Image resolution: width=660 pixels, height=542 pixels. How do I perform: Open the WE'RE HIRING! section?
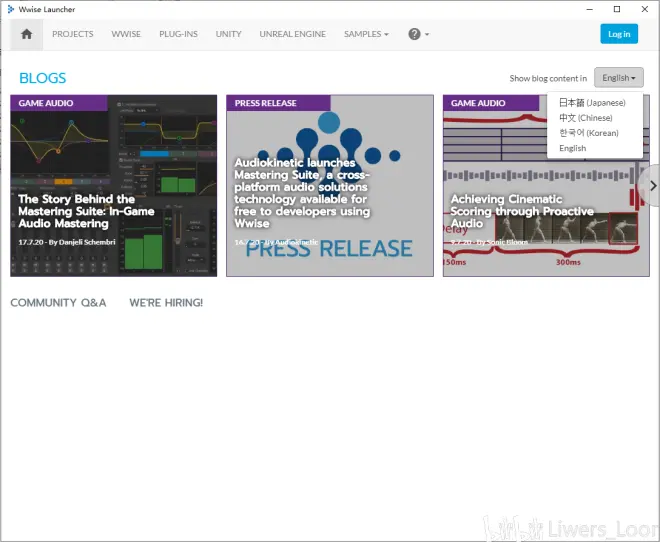[x=166, y=303]
